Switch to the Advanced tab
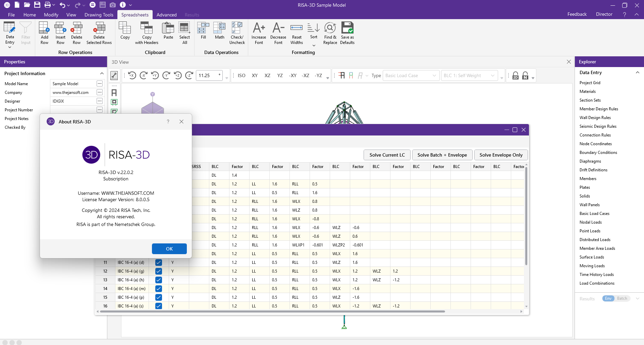 point(166,15)
